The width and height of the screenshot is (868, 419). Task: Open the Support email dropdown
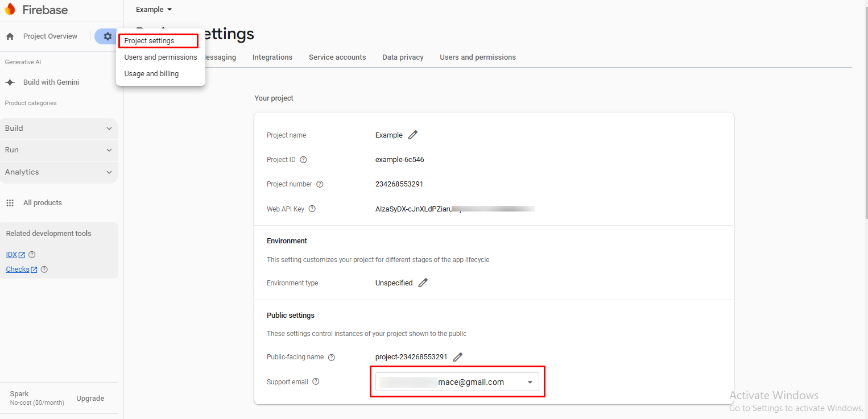click(x=457, y=382)
